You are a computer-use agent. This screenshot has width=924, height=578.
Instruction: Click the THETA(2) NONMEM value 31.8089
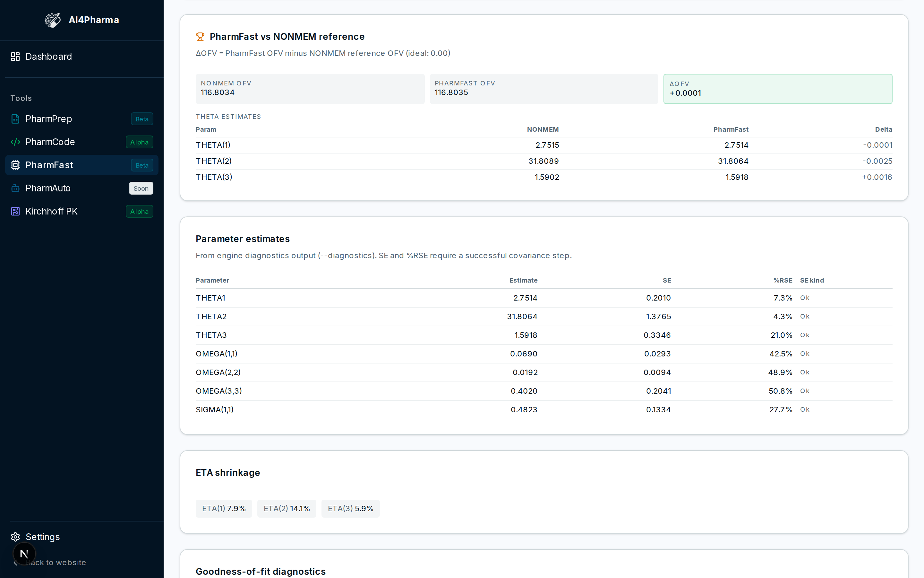[543, 161]
